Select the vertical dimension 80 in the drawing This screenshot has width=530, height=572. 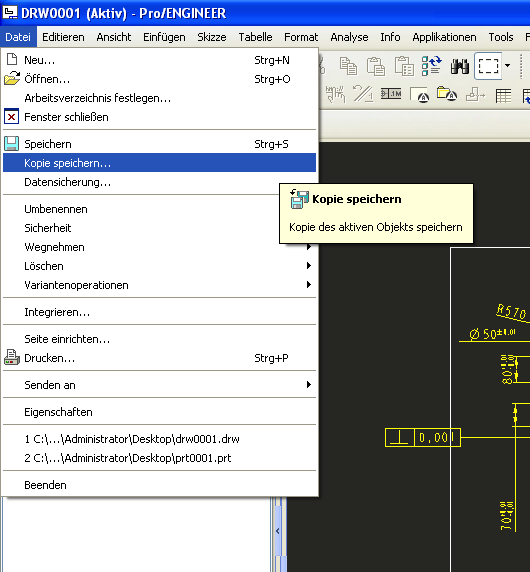coord(508,369)
